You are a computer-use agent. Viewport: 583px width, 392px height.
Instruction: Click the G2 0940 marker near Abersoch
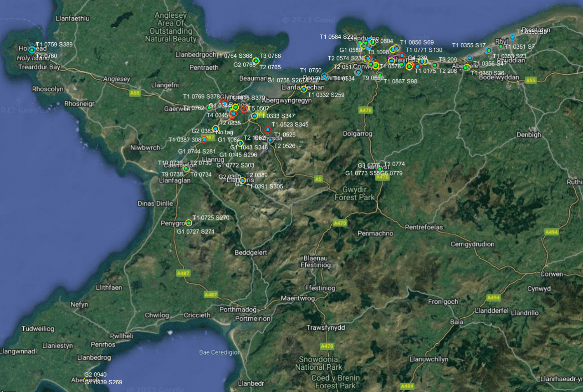pos(84,378)
